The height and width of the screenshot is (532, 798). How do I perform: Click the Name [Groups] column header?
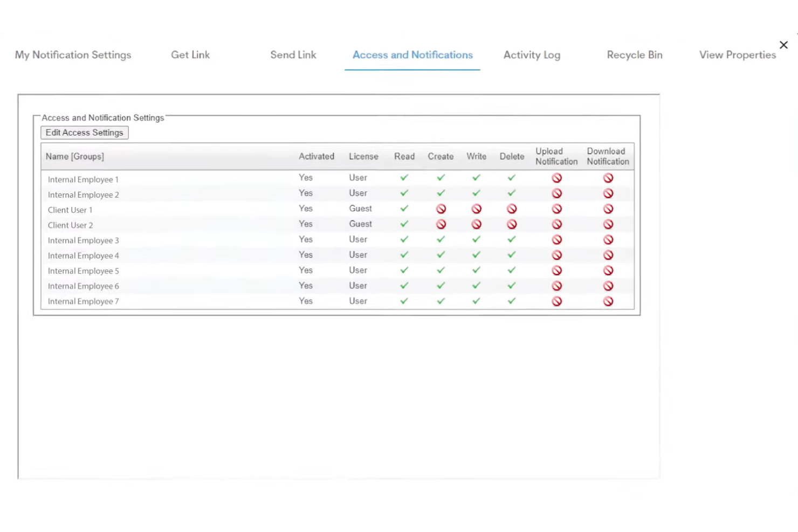click(74, 156)
